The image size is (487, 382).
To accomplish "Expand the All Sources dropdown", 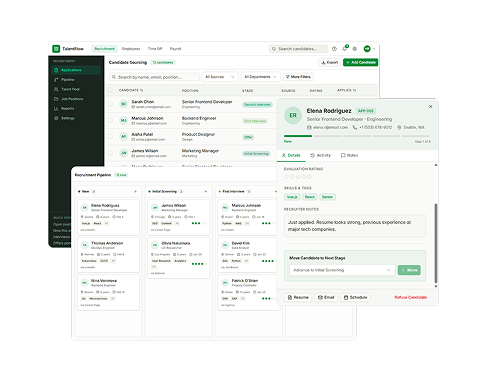I will [x=220, y=77].
